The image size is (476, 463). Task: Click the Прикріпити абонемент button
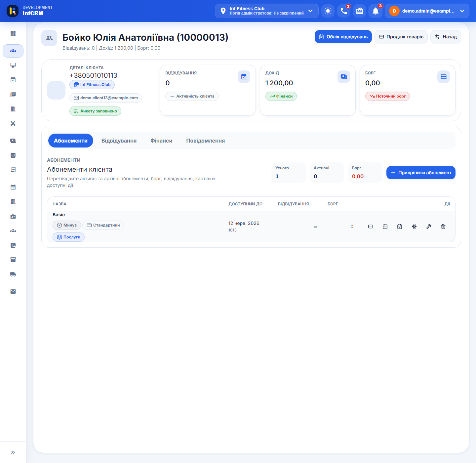point(421,173)
